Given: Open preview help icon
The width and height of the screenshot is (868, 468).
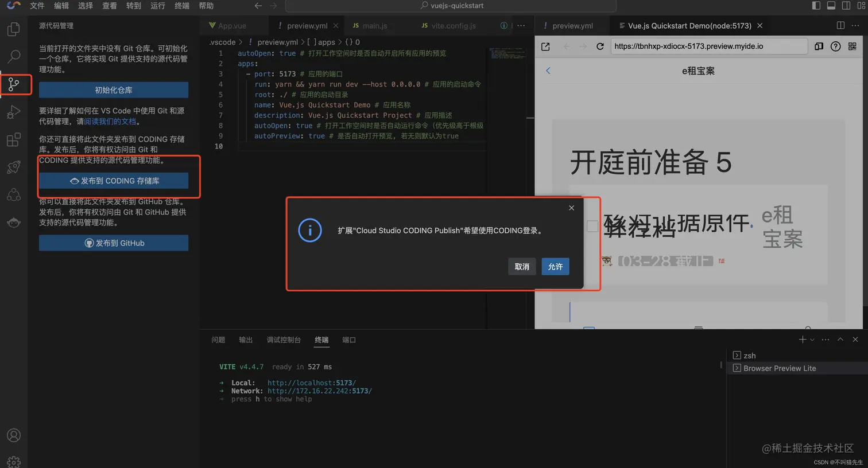Looking at the screenshot, I should (x=836, y=46).
